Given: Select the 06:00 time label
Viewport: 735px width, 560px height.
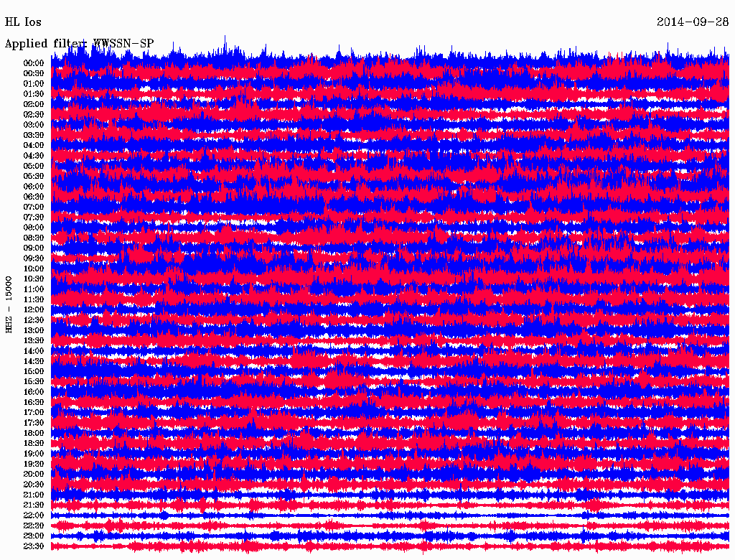Looking at the screenshot, I should 33,186.
